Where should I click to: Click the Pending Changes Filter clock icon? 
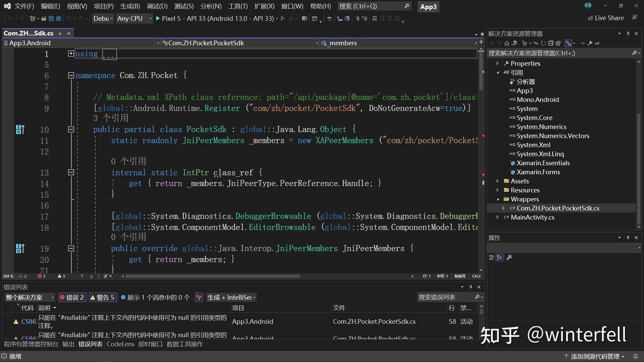point(524,43)
